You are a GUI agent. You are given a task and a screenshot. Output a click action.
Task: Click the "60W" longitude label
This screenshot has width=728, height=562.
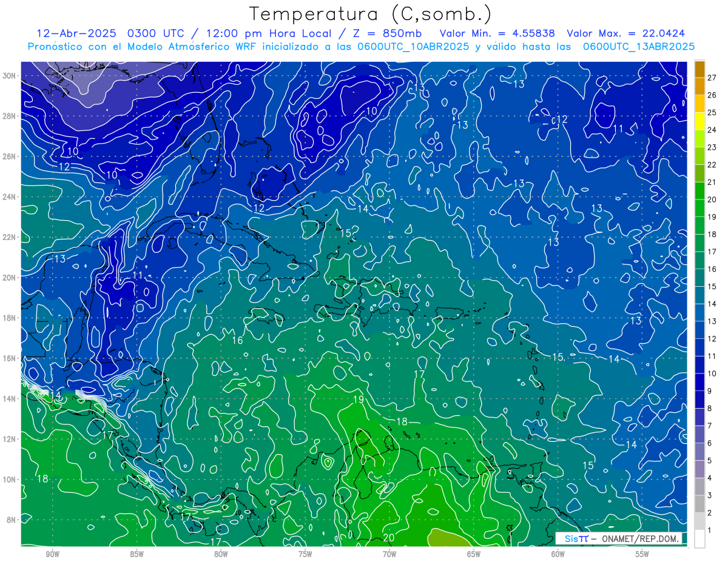pos(558,554)
